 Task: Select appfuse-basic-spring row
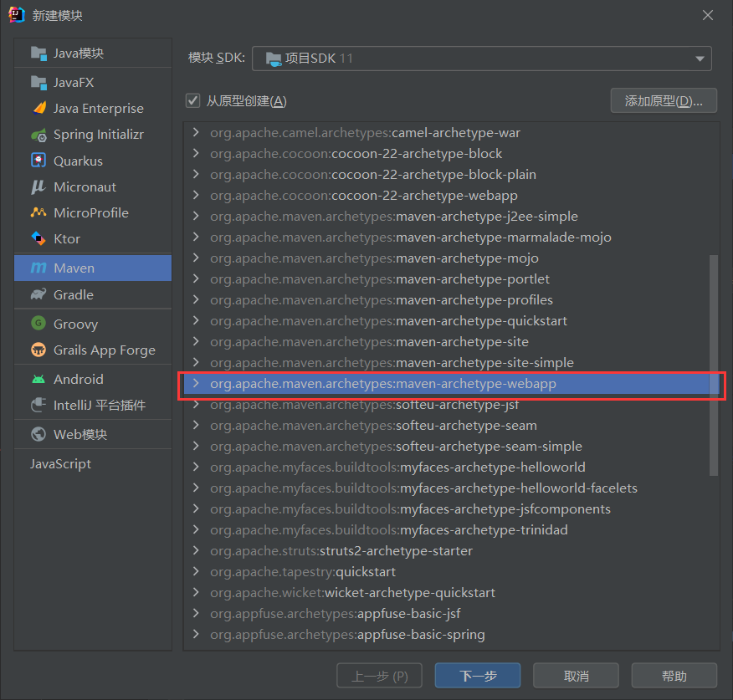(451, 635)
